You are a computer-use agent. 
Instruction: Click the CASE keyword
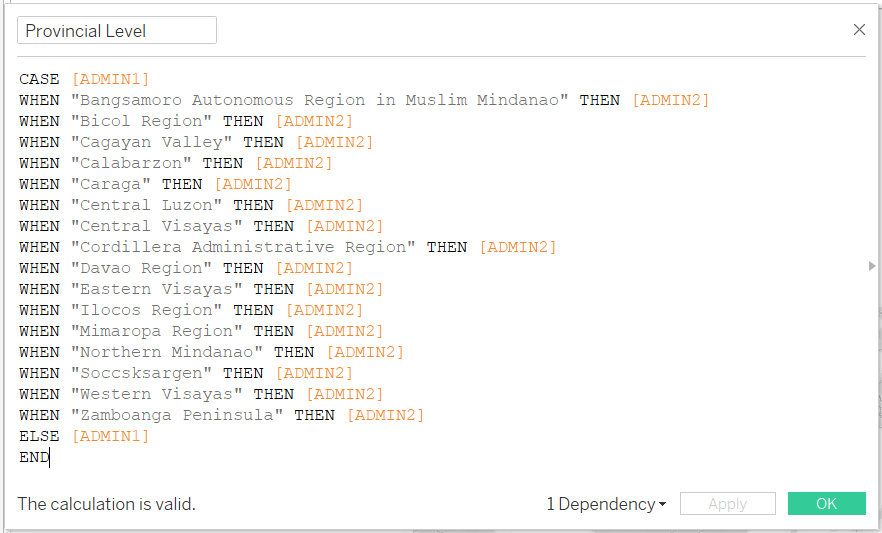39,79
